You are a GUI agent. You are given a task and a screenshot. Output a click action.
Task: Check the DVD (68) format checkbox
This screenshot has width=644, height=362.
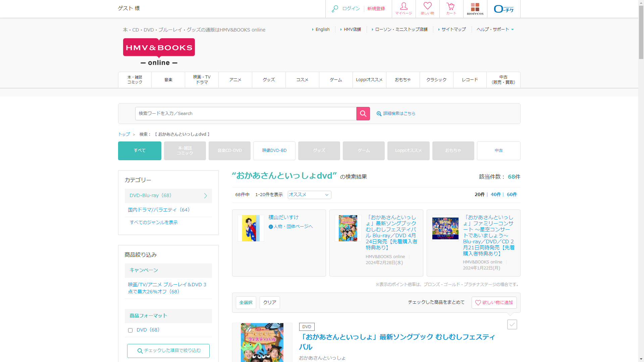(x=130, y=330)
